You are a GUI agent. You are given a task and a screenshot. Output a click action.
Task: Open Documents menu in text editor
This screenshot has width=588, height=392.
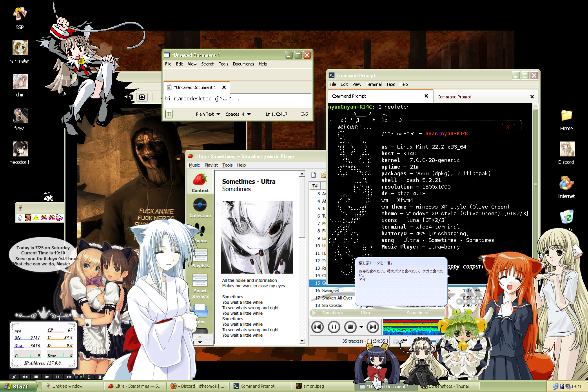(x=243, y=64)
